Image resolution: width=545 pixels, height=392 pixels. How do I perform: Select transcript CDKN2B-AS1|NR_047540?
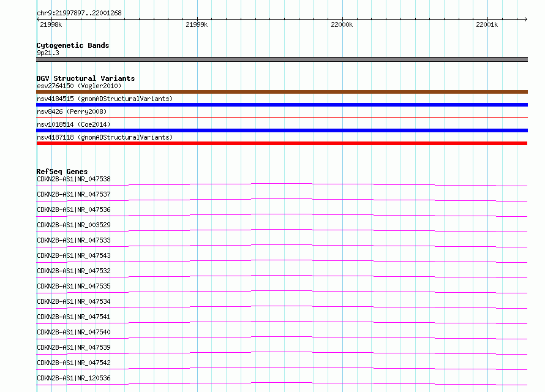tap(73, 332)
